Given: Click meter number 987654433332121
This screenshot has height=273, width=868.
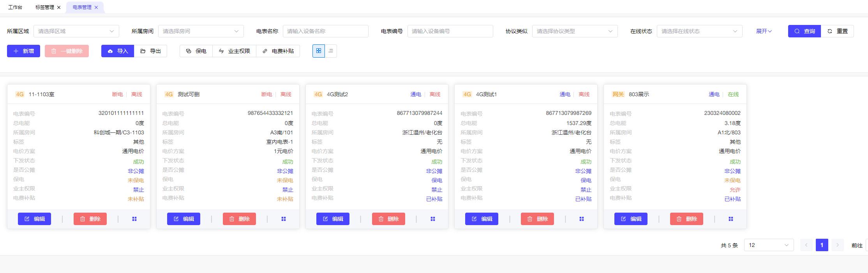Looking at the screenshot, I should tap(270, 113).
